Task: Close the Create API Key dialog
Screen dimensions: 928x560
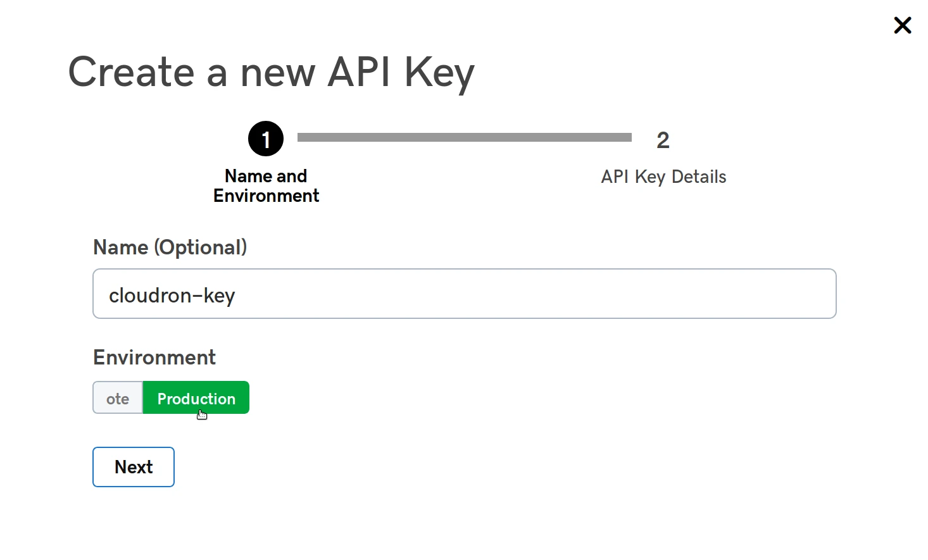Action: [x=902, y=25]
